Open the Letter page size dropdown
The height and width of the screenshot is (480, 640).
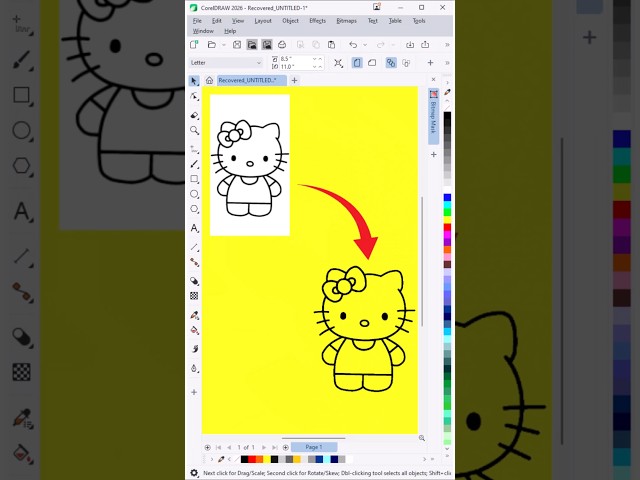click(226, 63)
